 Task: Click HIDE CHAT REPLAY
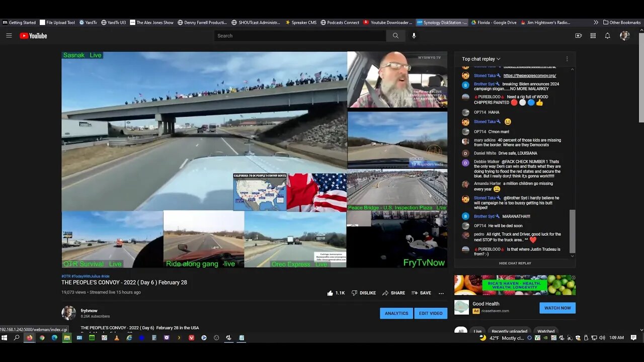click(515, 263)
